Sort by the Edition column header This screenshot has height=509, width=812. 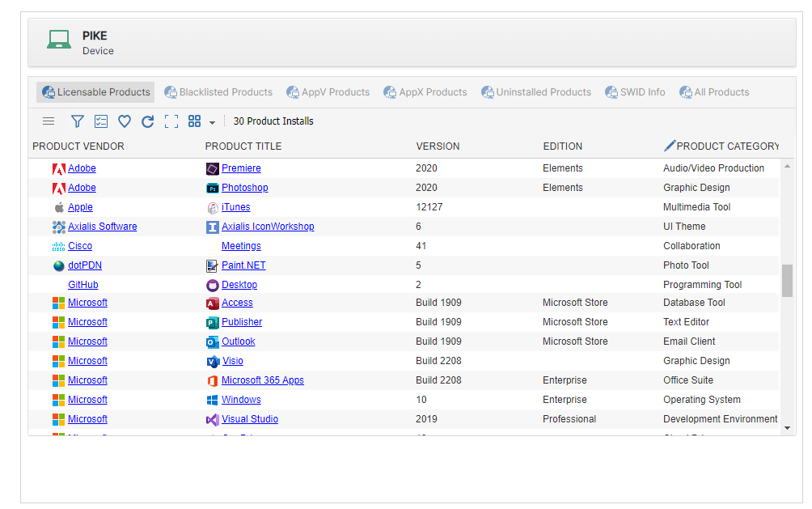point(562,146)
